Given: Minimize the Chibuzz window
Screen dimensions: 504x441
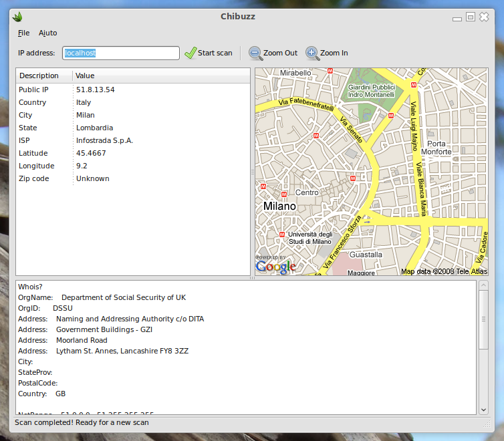Looking at the screenshot, I should (457, 19).
